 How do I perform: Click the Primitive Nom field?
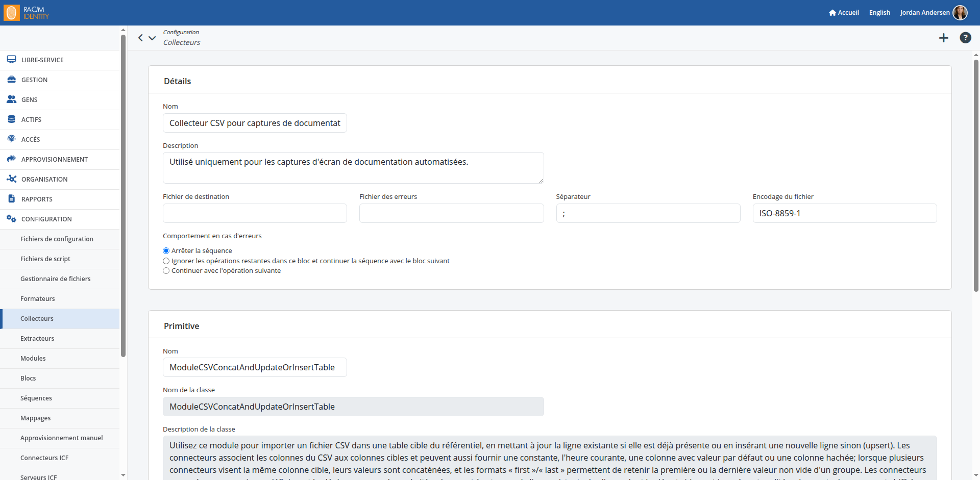click(255, 367)
